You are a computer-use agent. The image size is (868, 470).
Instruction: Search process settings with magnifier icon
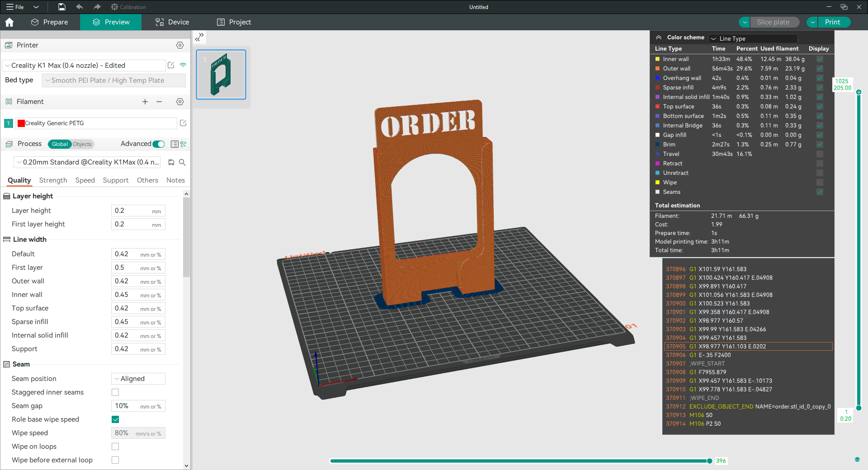pyautogui.click(x=183, y=162)
